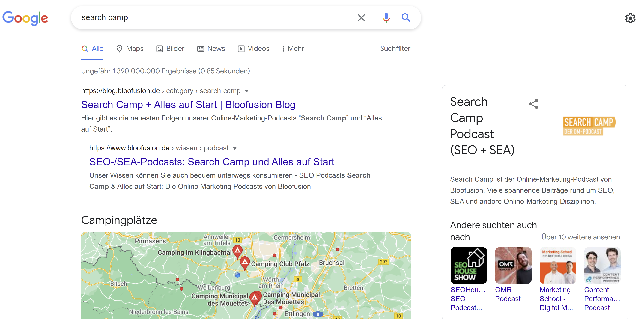Expand the breadcrumb arrow of the Bloofusion blog result
644x319 pixels.
[246, 91]
